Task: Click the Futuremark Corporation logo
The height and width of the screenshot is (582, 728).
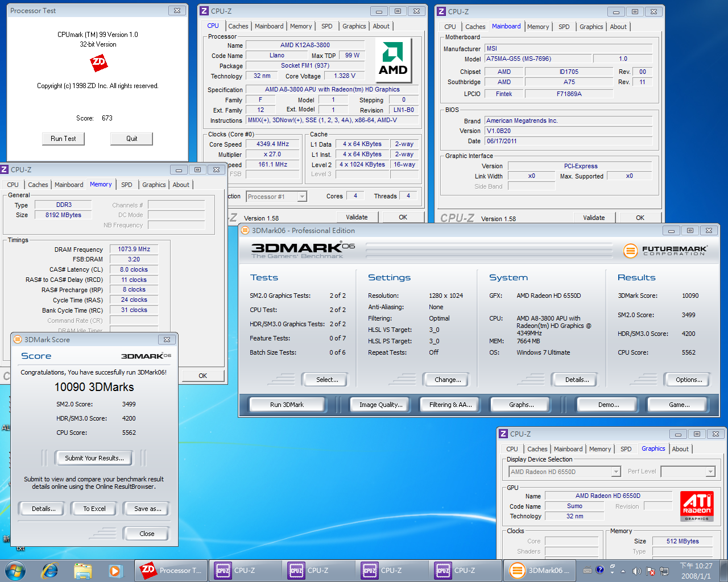Action: click(665, 251)
